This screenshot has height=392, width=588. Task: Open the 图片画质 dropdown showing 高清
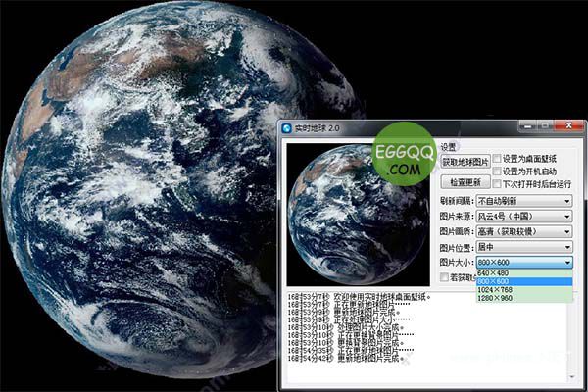point(524,232)
